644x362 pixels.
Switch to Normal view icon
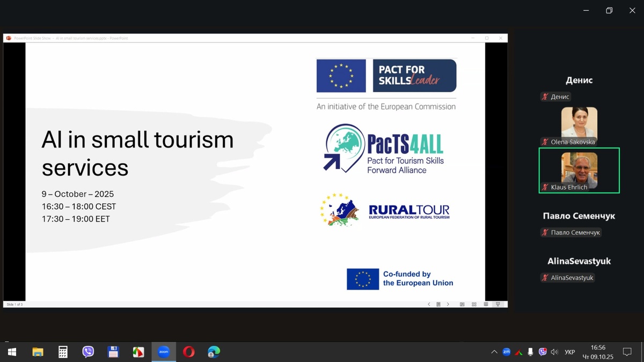462,304
